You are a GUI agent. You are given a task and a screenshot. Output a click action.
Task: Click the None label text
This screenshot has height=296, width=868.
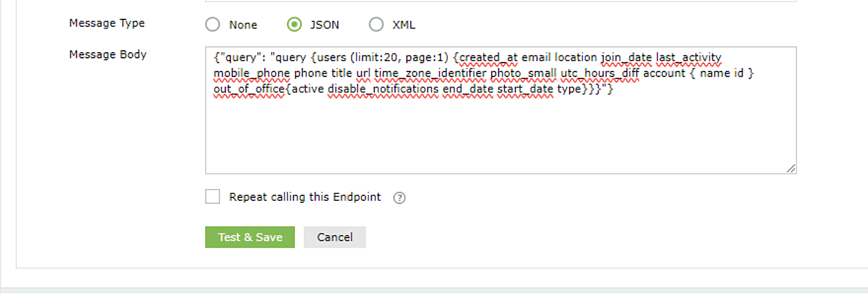click(243, 25)
